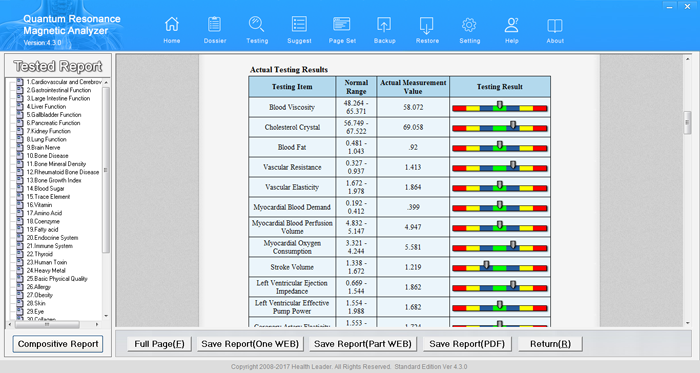Open the Home icon in the toolbar
Screen dimensions: 700x373
click(x=171, y=30)
